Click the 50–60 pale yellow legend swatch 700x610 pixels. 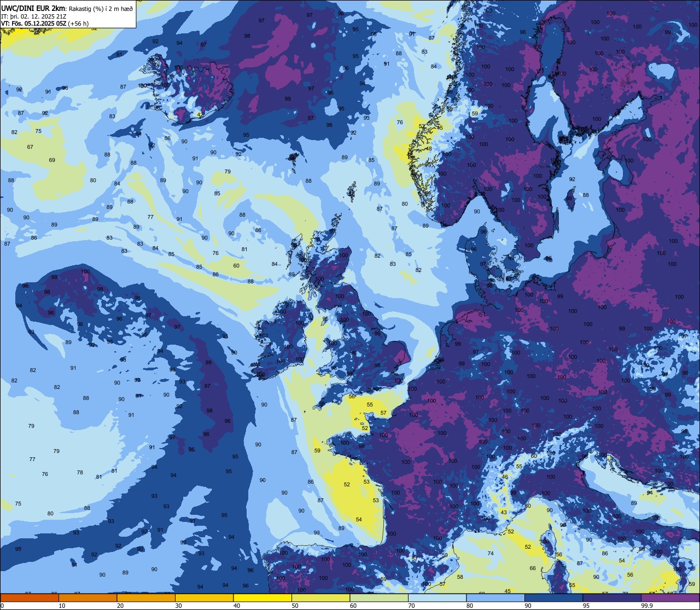[x=320, y=597]
